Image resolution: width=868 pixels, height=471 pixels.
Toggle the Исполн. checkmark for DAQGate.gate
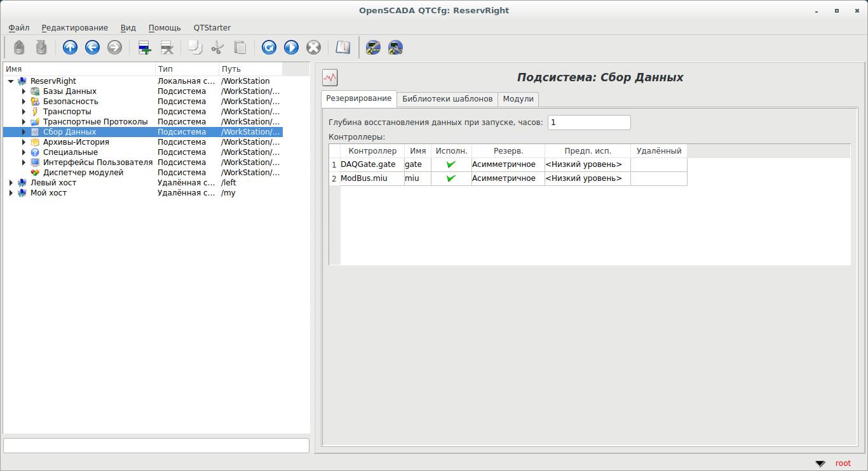point(451,164)
